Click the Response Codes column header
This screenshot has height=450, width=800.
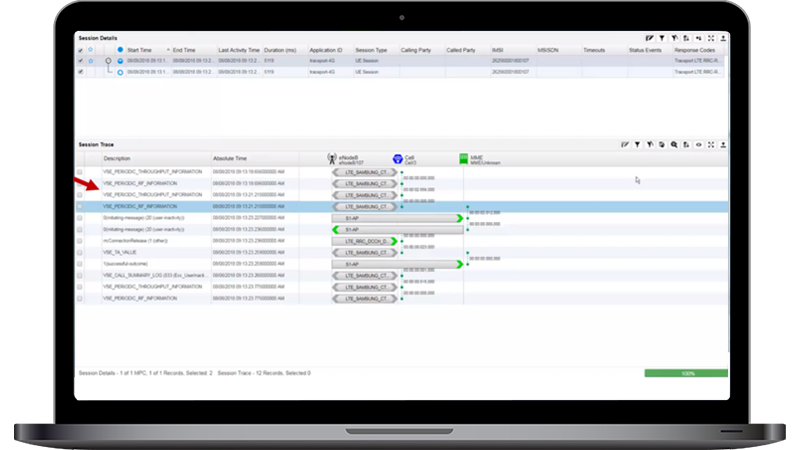[x=695, y=49]
